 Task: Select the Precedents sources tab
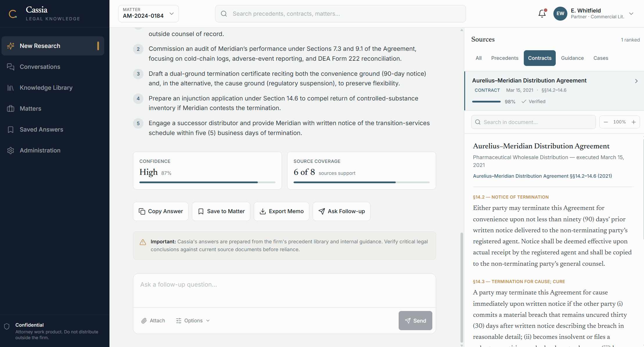(x=505, y=58)
